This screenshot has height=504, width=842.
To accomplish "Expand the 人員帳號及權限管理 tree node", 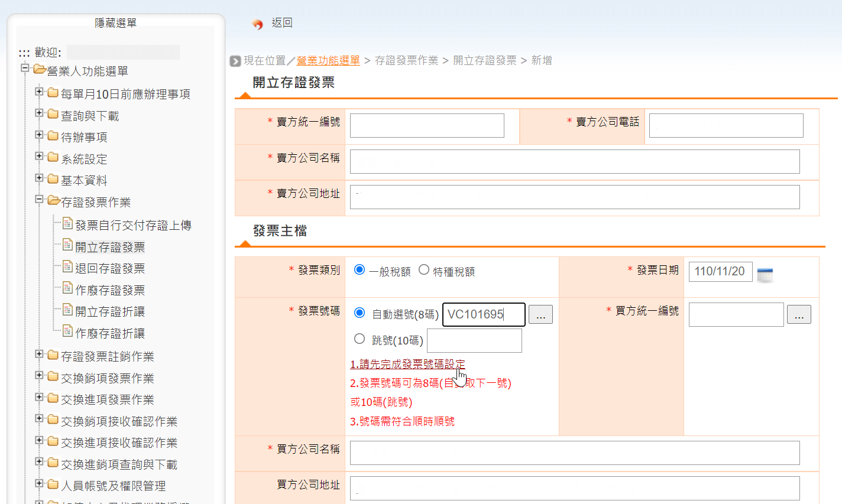I will click(x=39, y=483).
